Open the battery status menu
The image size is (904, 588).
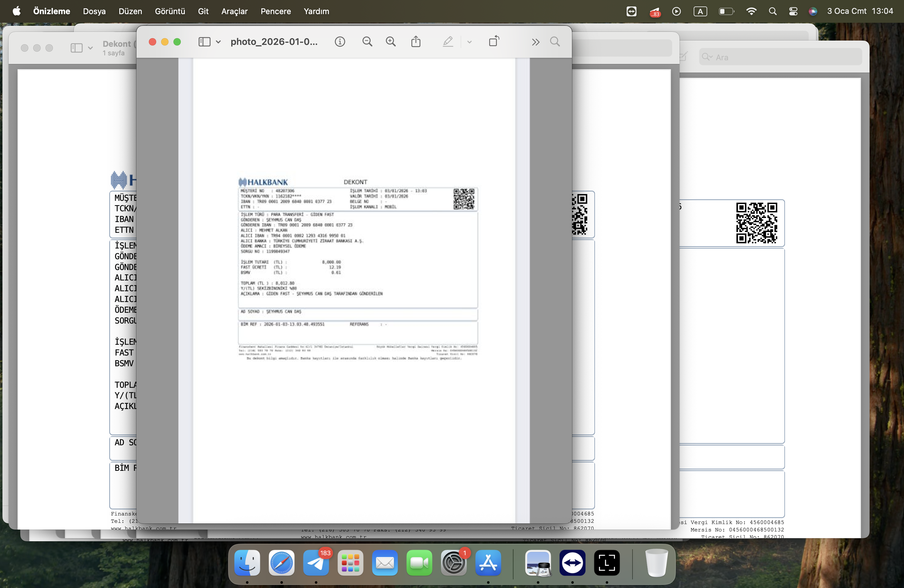[x=726, y=11]
